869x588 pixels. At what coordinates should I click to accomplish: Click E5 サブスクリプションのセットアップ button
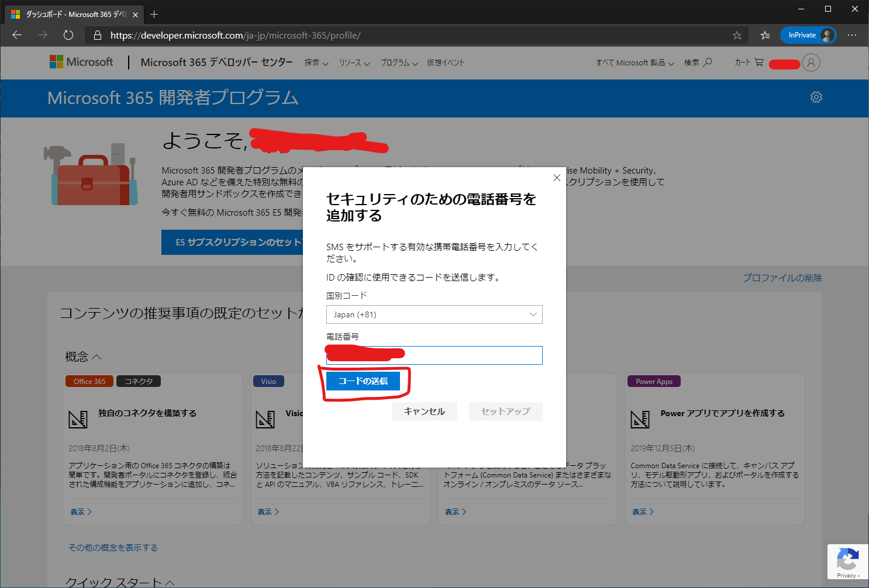pyautogui.click(x=232, y=242)
